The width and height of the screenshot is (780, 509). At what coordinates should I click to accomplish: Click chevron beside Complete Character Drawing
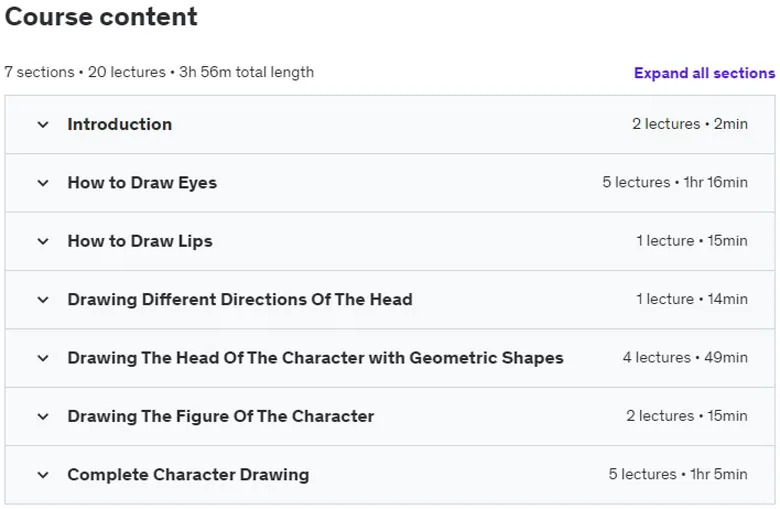point(43,475)
